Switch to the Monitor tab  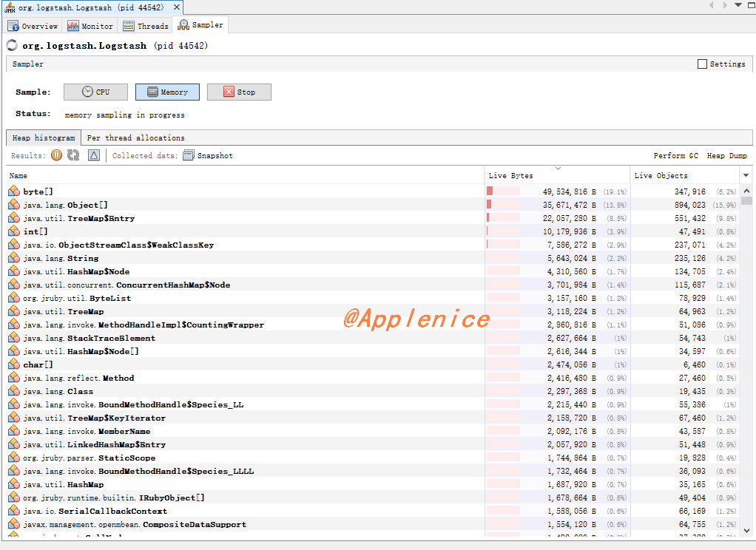pyautogui.click(x=91, y=26)
